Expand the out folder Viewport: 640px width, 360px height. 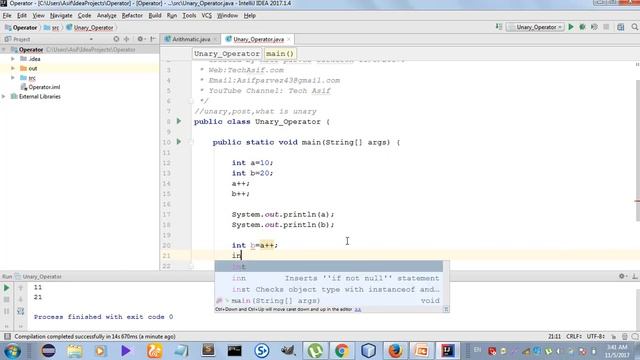click(13, 68)
